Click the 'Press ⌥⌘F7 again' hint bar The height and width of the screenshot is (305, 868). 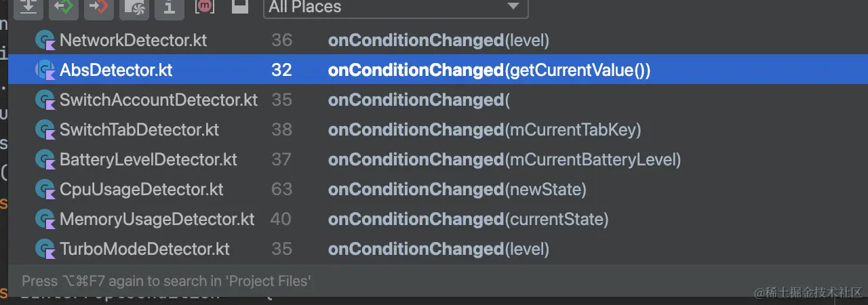coord(438,281)
